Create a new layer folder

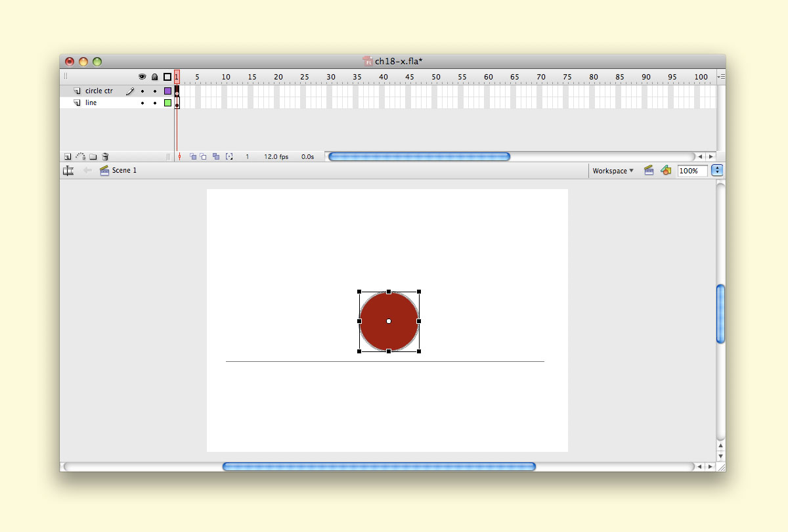click(x=93, y=156)
